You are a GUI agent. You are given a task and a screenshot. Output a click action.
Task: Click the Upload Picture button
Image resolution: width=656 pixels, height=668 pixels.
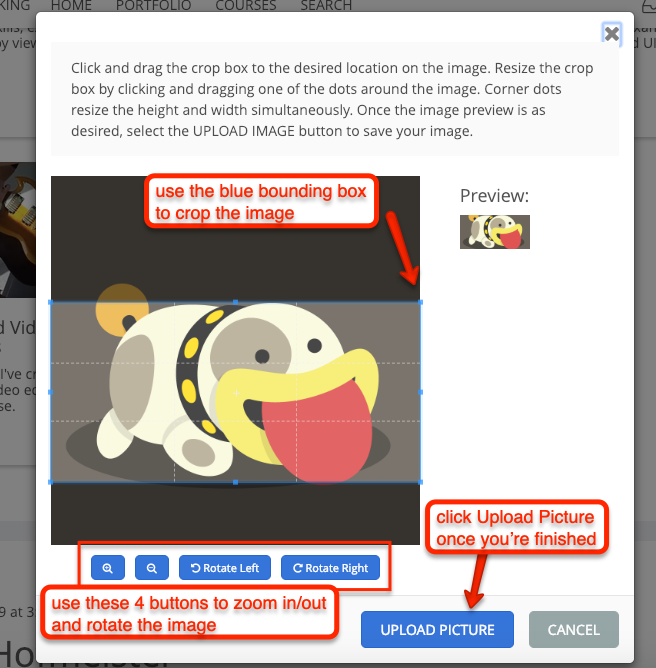point(437,629)
